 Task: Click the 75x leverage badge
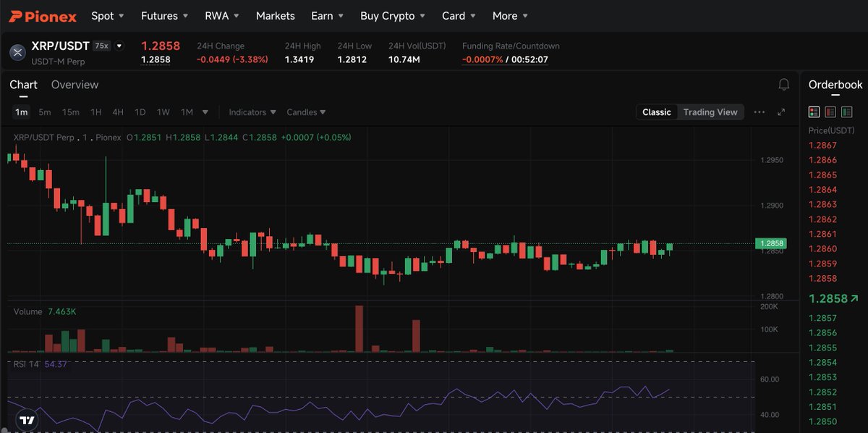point(101,46)
